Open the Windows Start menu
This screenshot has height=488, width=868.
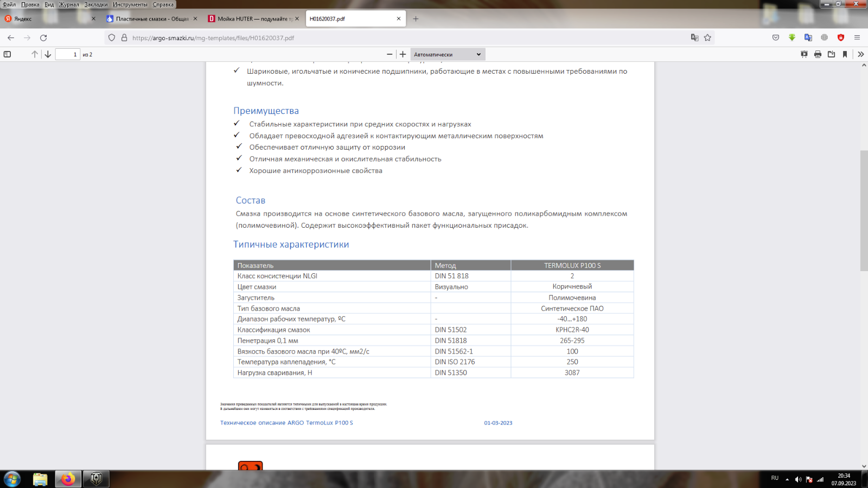click(12, 479)
